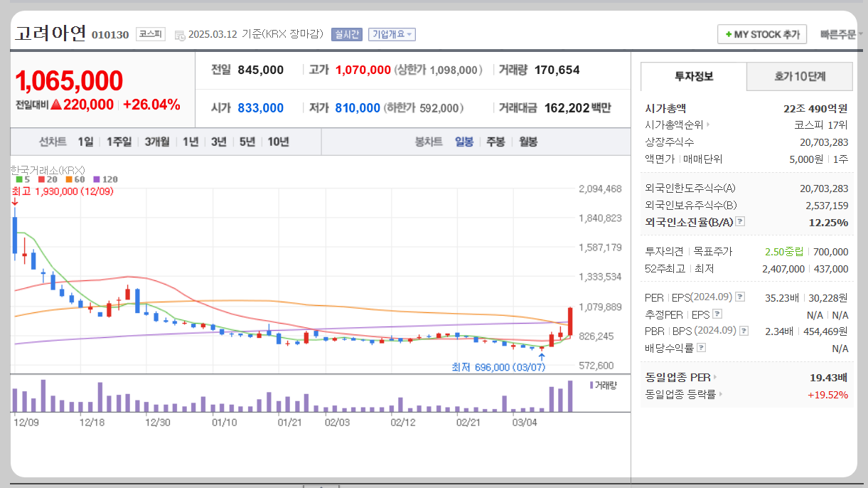Viewport: 868px width, 488px height.
Task: Click 시가 value 833,000
Action: tap(261, 108)
